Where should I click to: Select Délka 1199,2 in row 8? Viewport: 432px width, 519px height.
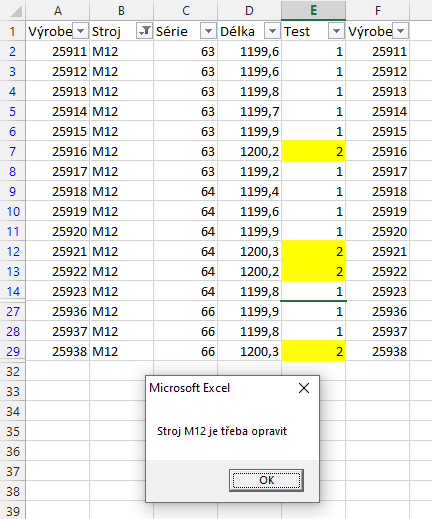pyautogui.click(x=249, y=171)
